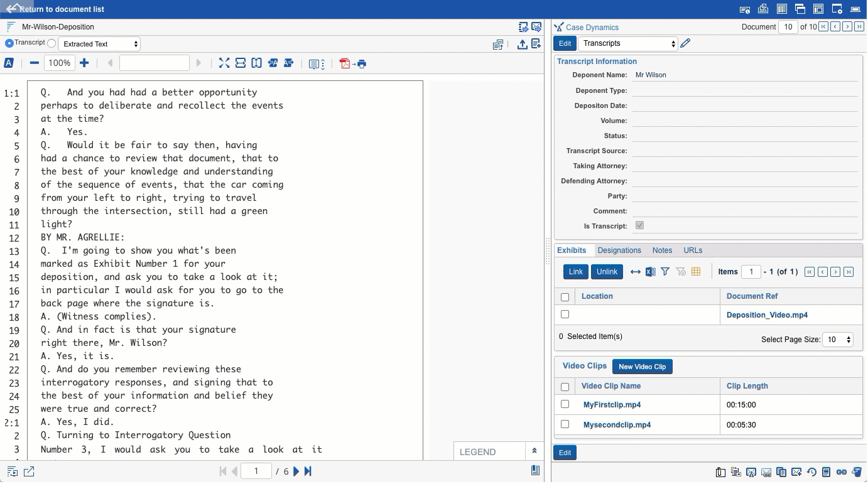Click the annotation list options icon
Screen dimensions: 868x484
tap(317, 63)
